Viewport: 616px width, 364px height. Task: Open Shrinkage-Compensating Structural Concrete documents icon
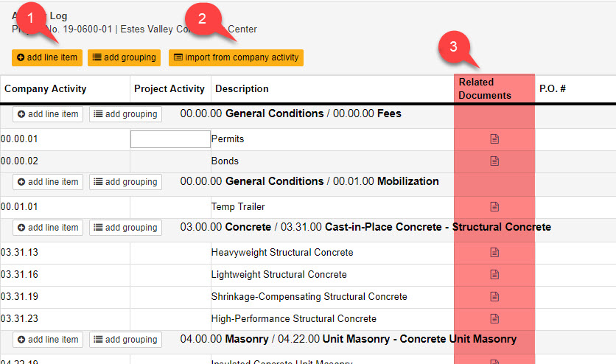(x=494, y=296)
